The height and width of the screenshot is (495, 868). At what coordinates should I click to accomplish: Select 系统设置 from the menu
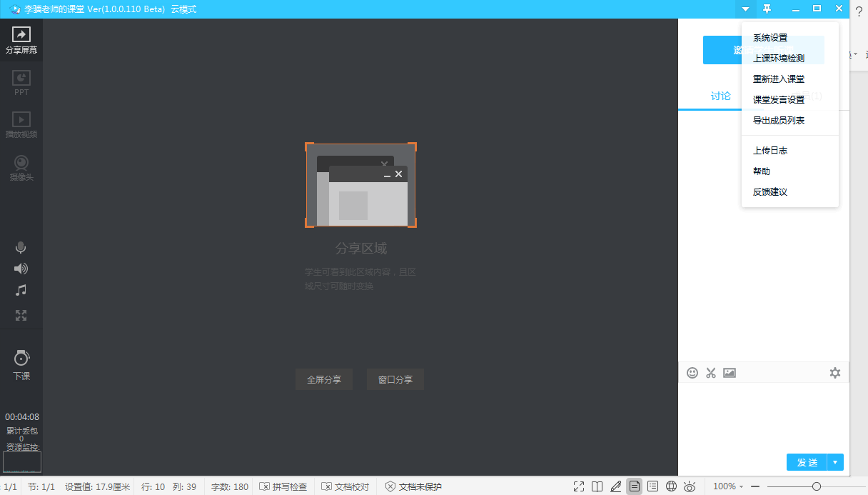coord(770,38)
